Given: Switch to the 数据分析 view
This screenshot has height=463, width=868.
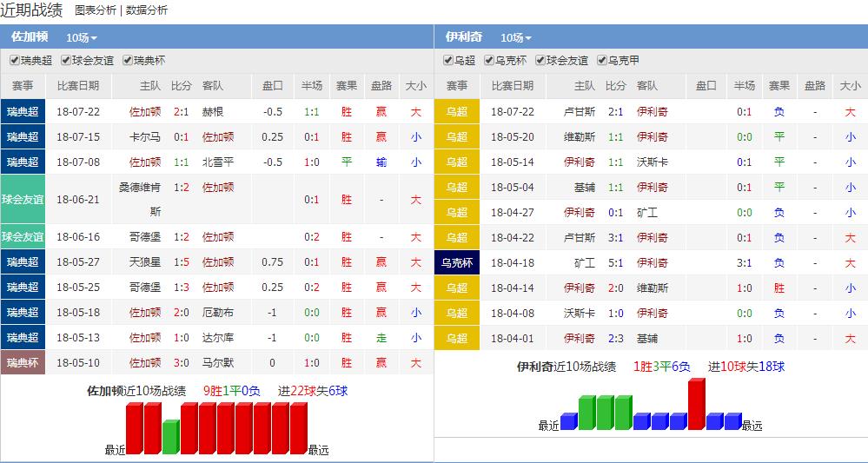Looking at the screenshot, I should (x=147, y=10).
